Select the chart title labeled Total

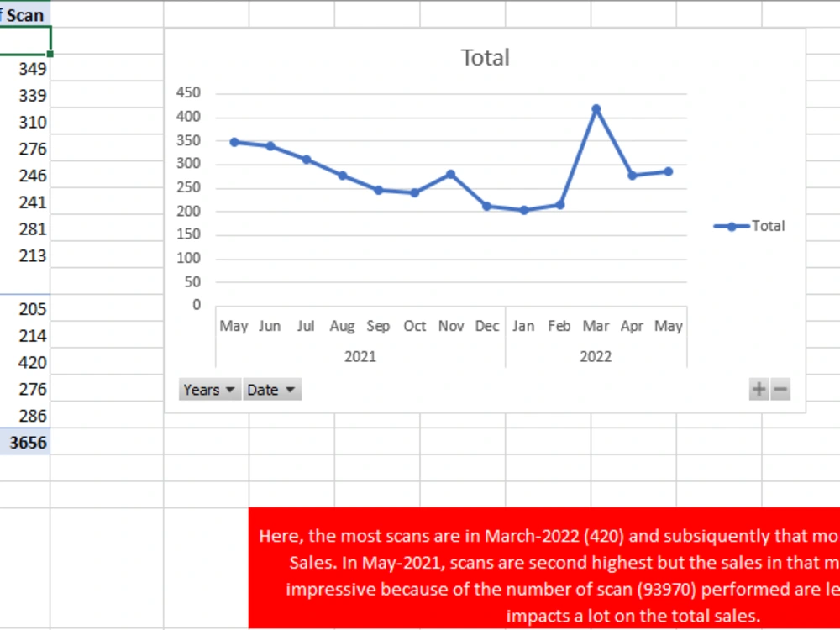tap(485, 57)
